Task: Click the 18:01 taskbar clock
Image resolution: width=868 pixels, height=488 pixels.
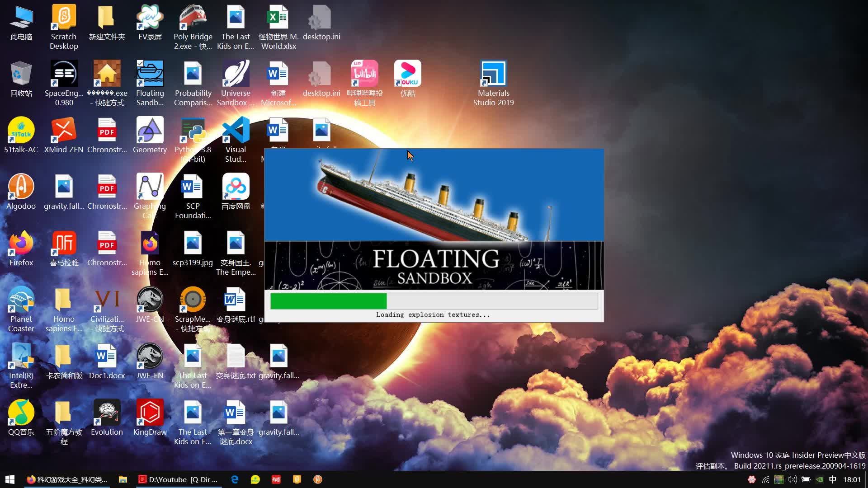Action: (x=852, y=479)
